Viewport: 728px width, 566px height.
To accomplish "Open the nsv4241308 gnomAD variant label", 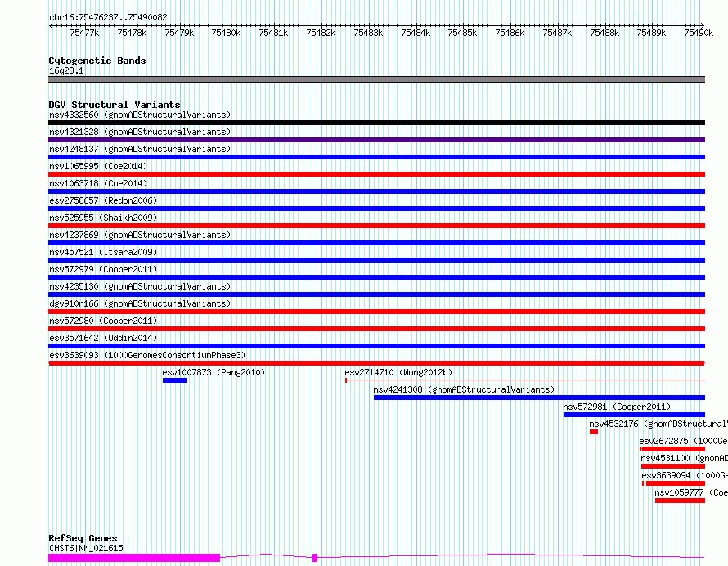I will [x=463, y=389].
